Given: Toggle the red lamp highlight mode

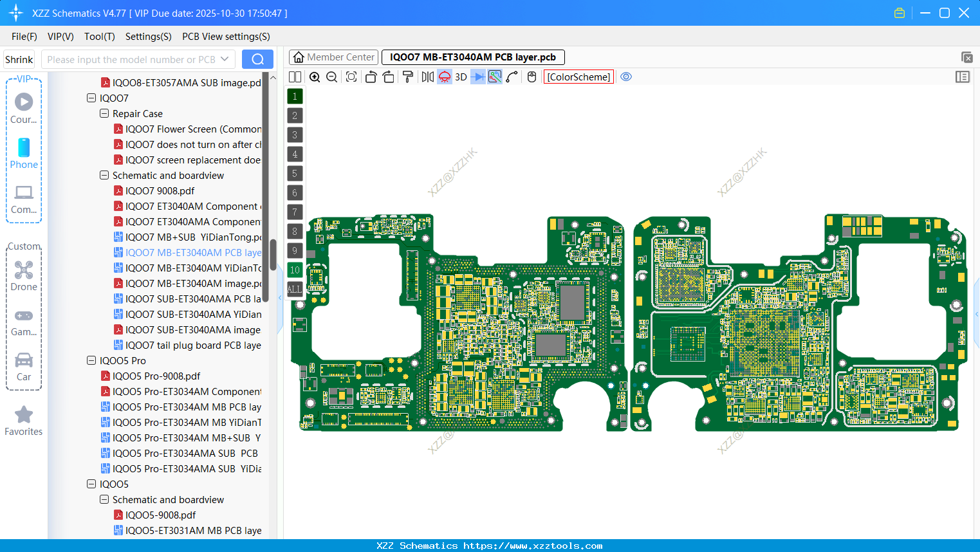Looking at the screenshot, I should (444, 77).
